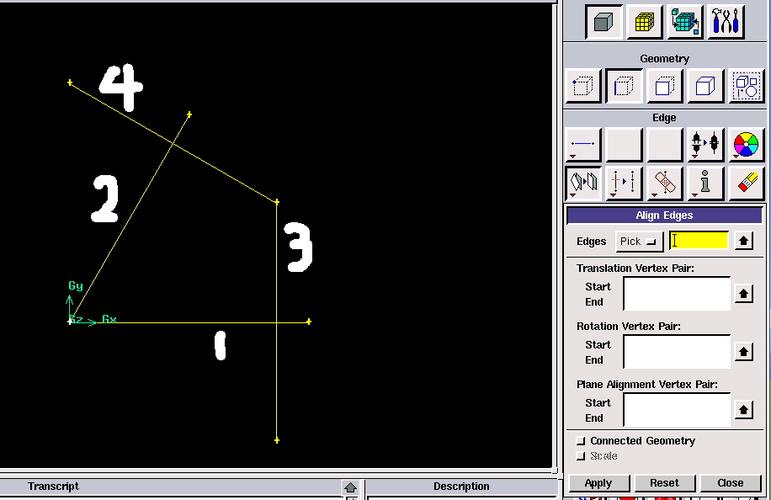The width and height of the screenshot is (771, 500).
Task: Open the Mesh operation toolpad
Action: (644, 22)
